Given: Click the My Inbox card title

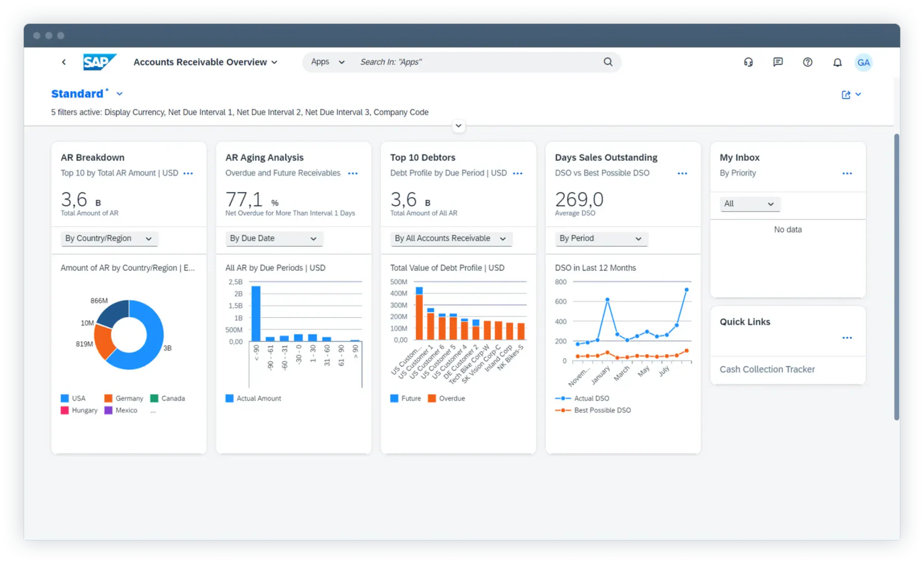Looking at the screenshot, I should (x=740, y=158).
